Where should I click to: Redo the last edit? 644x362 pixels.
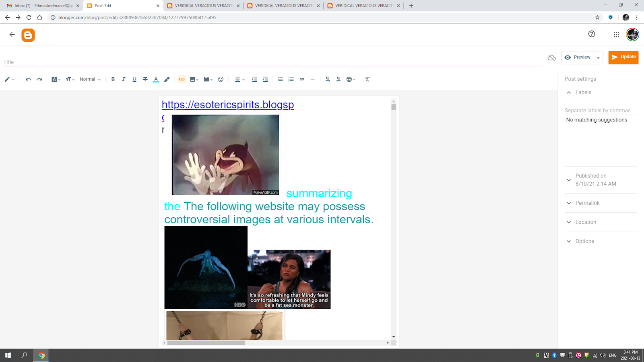pyautogui.click(x=39, y=79)
